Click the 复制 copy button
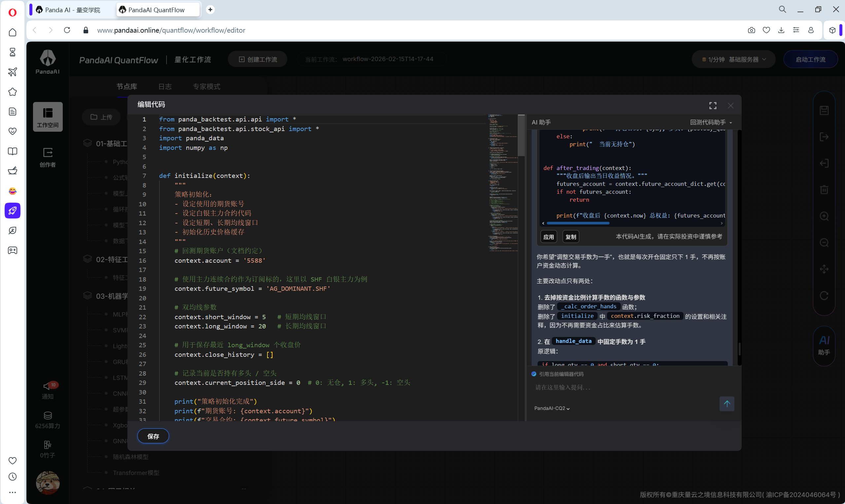Image resolution: width=845 pixels, height=504 pixels. (x=571, y=237)
